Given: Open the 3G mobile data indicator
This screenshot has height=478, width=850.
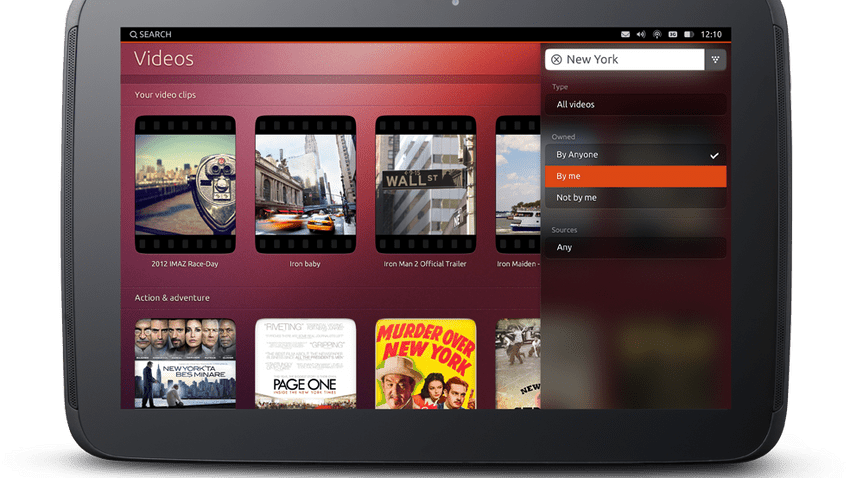Looking at the screenshot, I should (x=673, y=34).
